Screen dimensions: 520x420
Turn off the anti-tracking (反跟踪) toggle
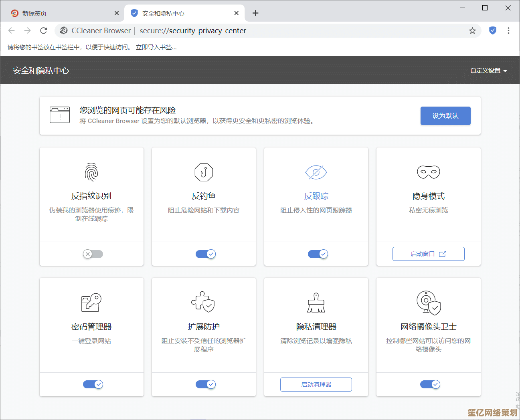(x=318, y=254)
